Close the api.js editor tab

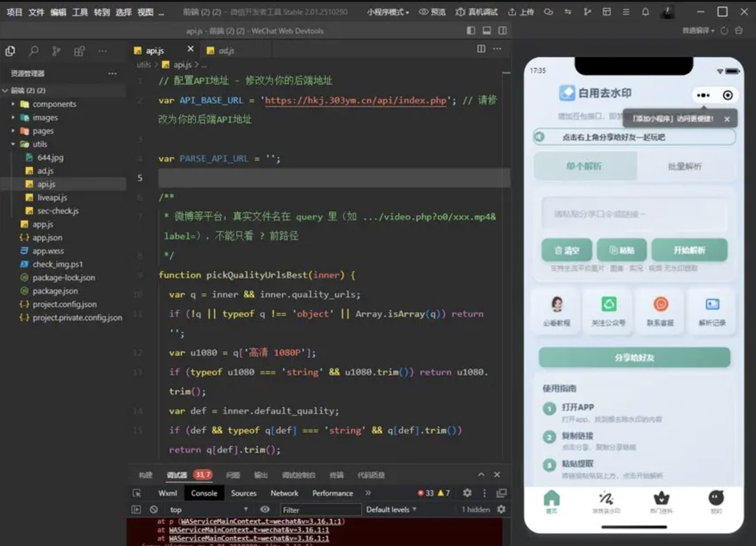(x=191, y=49)
